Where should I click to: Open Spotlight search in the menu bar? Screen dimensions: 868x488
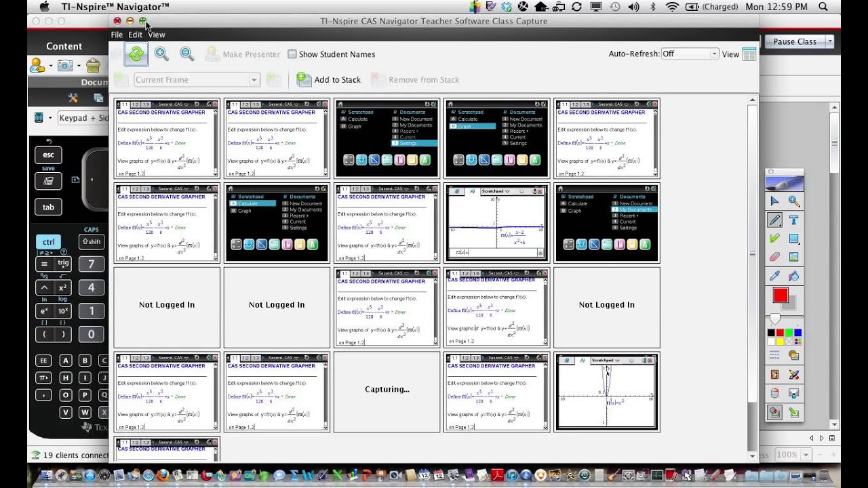point(823,7)
